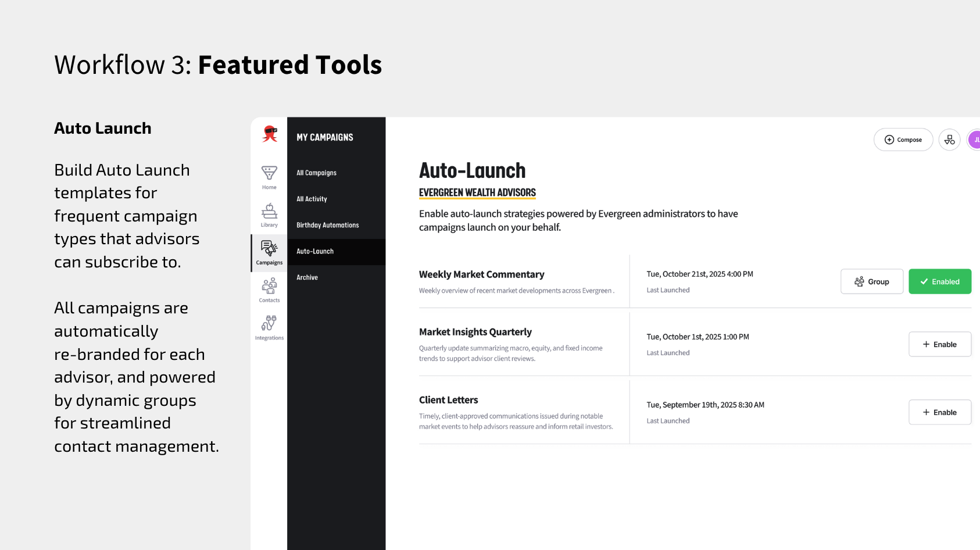Click the Weekly Market Commentary title

coord(481,274)
